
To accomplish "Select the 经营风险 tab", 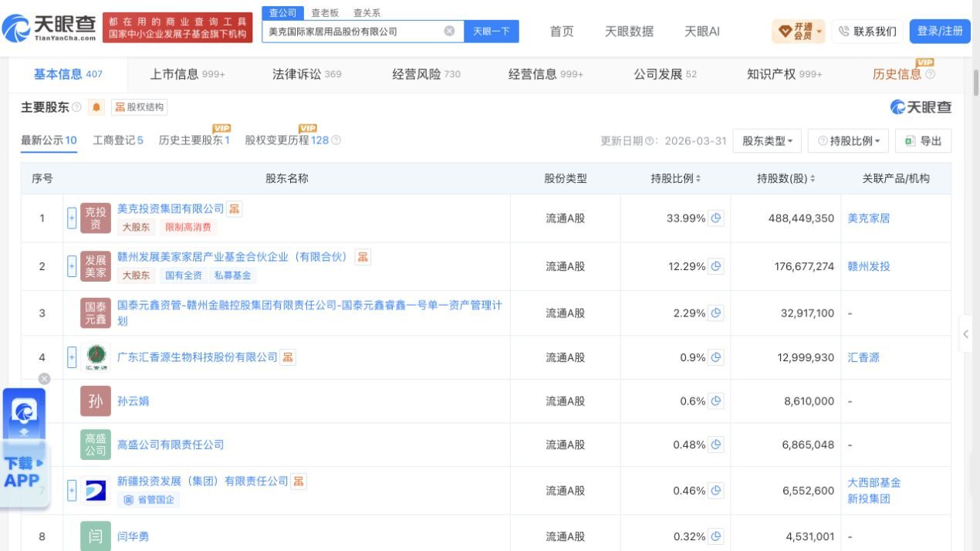I will [x=426, y=74].
